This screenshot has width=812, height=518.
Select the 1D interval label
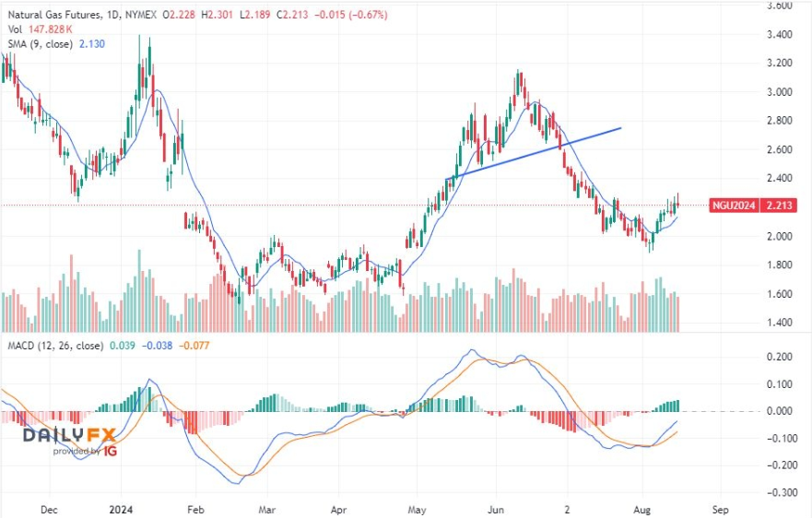[112, 15]
